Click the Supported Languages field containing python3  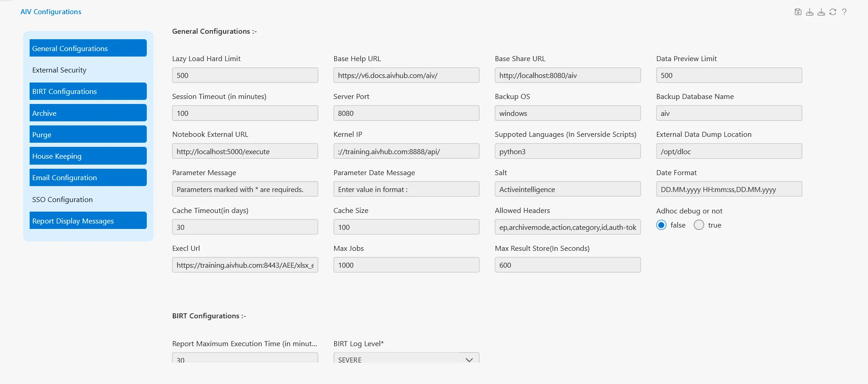[x=568, y=151]
